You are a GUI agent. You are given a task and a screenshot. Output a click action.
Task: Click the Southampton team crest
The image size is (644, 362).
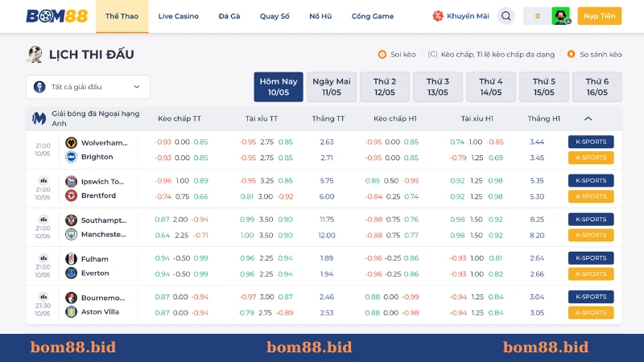pyautogui.click(x=71, y=220)
